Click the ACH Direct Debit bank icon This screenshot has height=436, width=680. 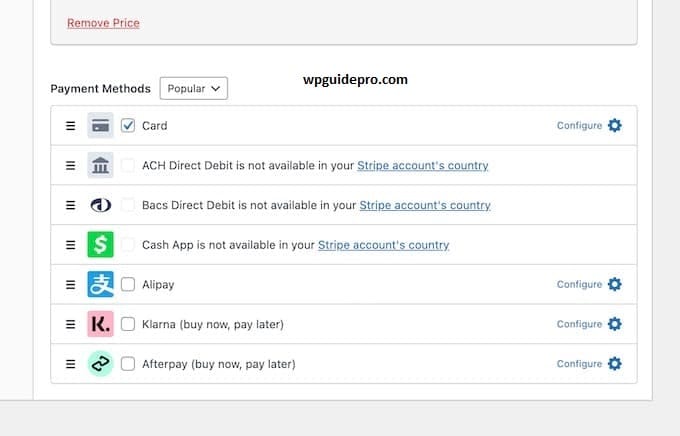pyautogui.click(x=100, y=165)
